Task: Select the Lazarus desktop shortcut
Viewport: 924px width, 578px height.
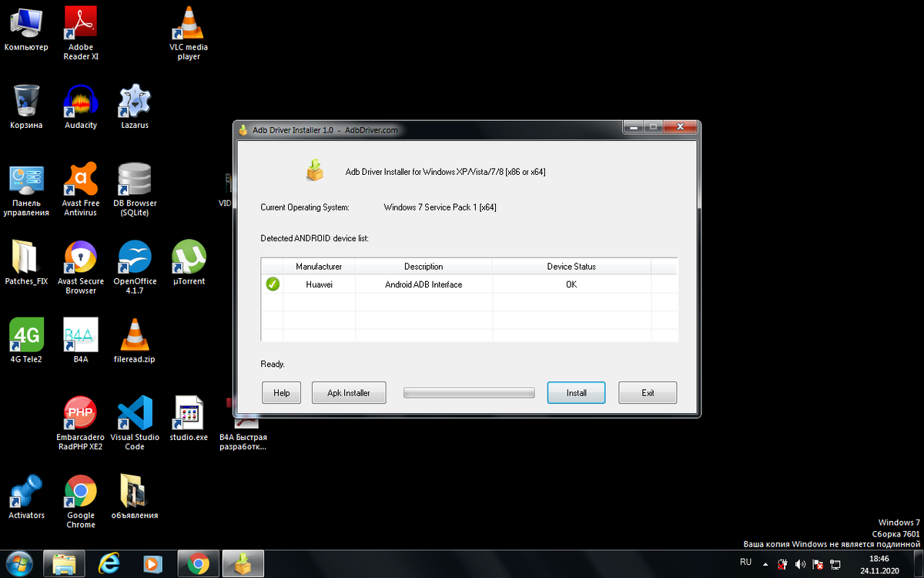Action: click(135, 107)
